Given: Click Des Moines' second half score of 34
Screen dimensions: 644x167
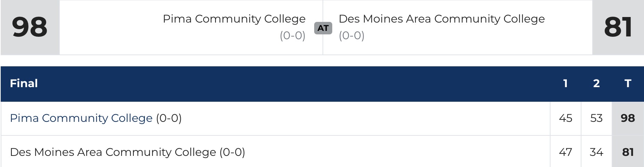Looking at the screenshot, I should coord(596,152).
